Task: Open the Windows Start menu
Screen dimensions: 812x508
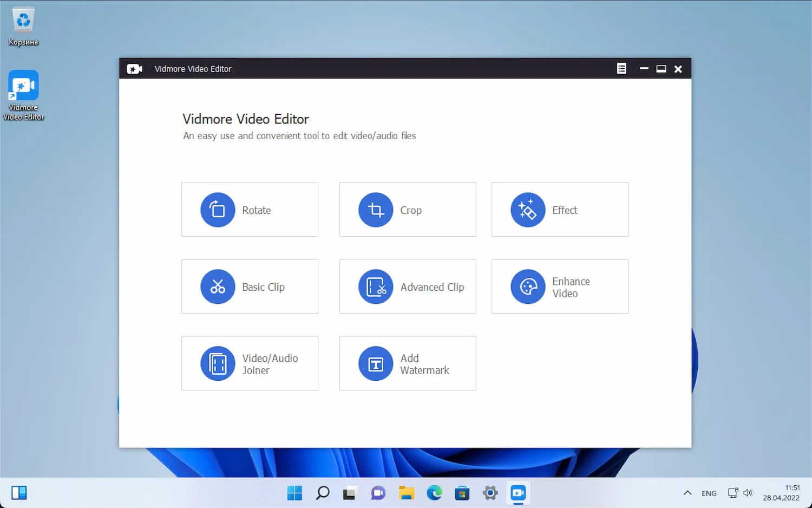Action: [294, 493]
